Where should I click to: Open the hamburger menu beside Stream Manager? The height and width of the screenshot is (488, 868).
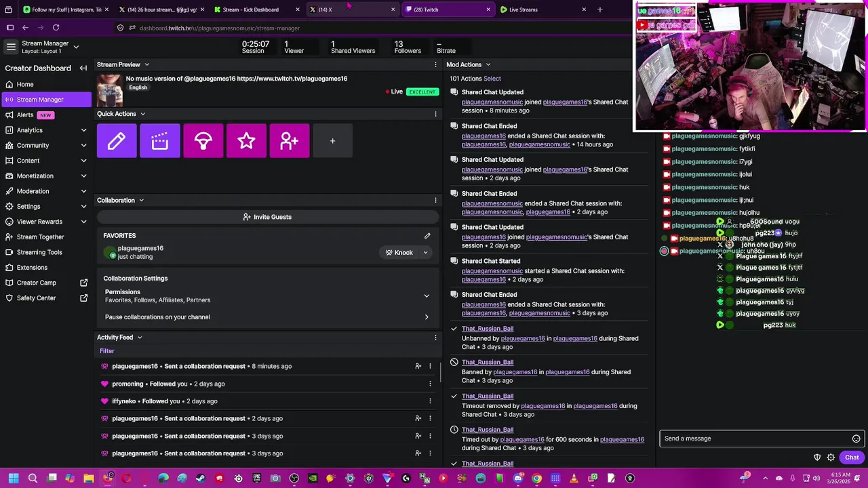point(11,47)
